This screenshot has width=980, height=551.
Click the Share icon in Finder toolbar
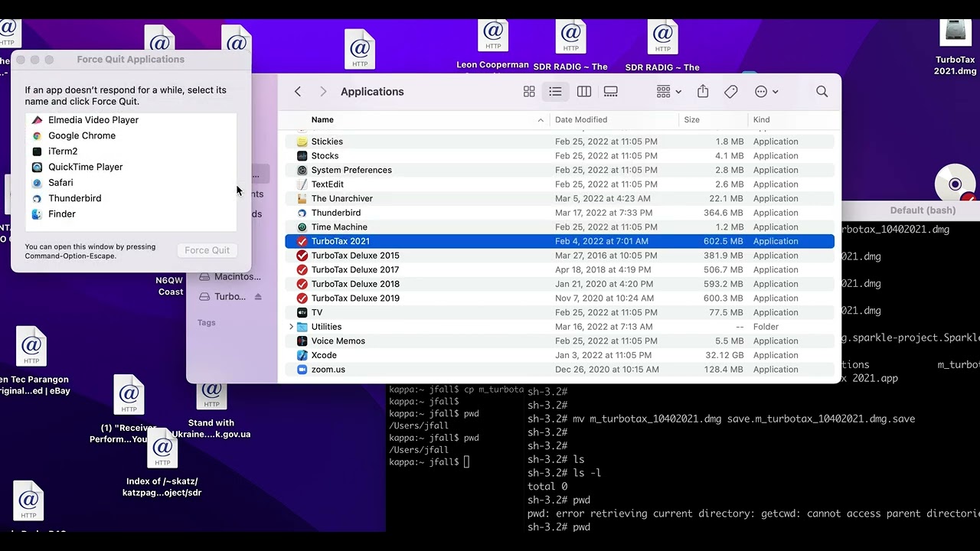pos(703,92)
